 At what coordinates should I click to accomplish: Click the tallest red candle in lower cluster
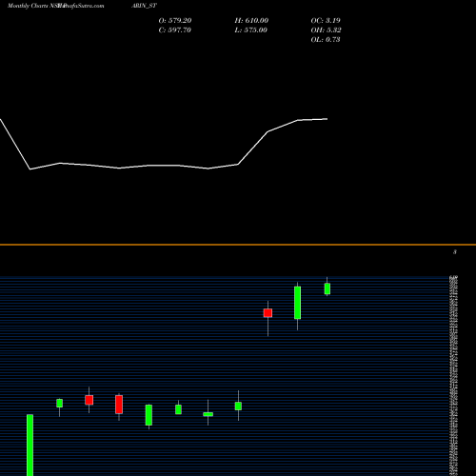point(119,405)
